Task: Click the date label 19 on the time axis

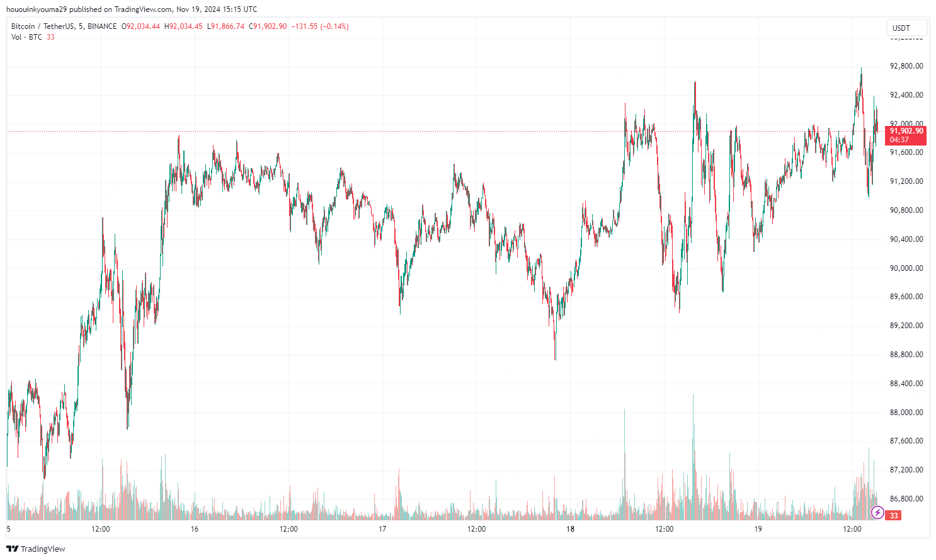Action: pyautogui.click(x=758, y=529)
